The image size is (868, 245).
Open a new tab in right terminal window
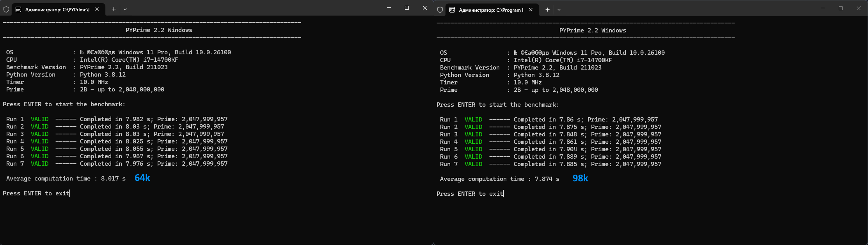click(x=547, y=10)
